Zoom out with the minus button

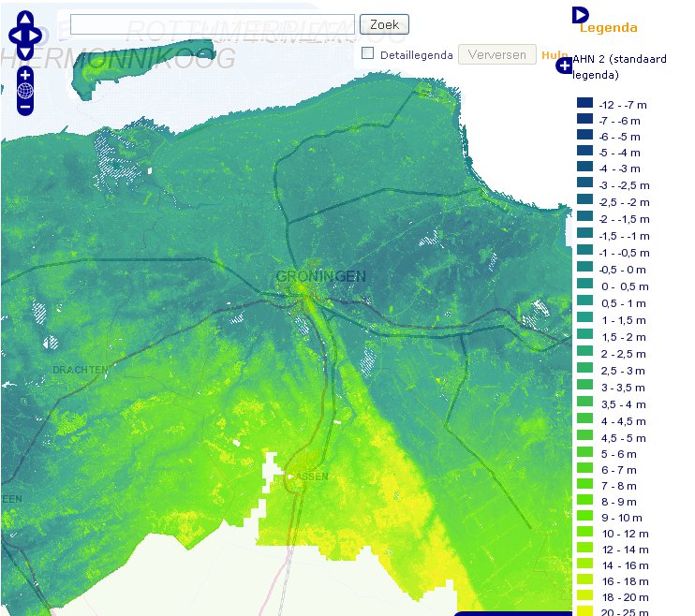click(x=25, y=107)
